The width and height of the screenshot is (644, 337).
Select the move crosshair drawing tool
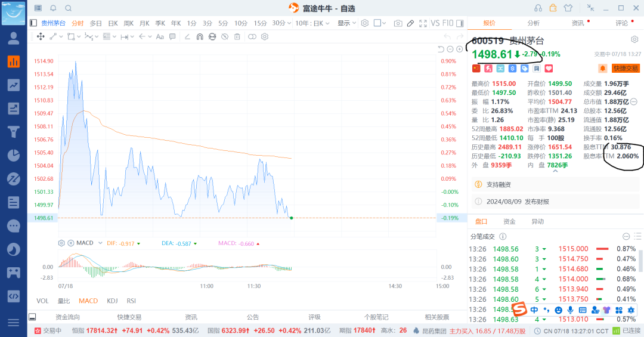[41, 36]
